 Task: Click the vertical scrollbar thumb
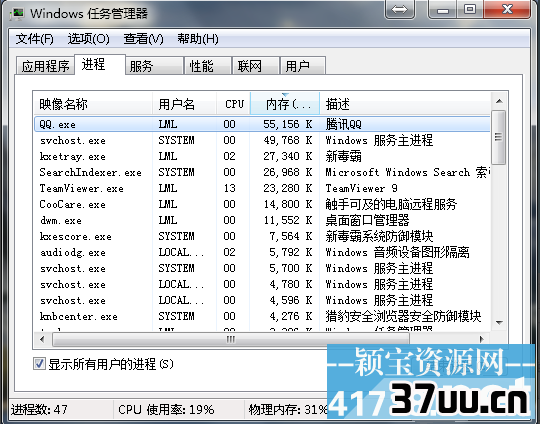[499, 137]
